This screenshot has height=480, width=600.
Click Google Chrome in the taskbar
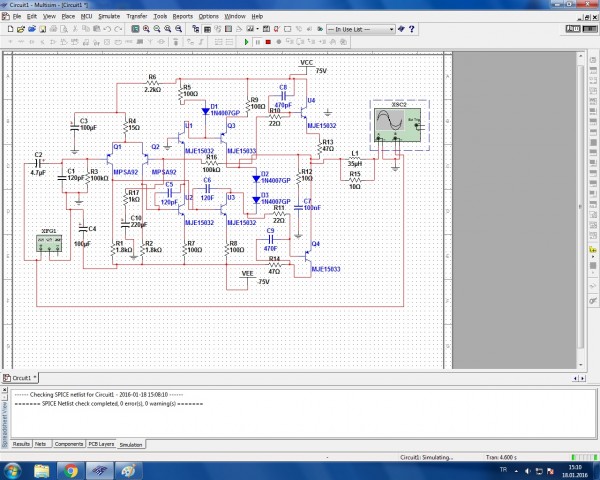(71, 469)
